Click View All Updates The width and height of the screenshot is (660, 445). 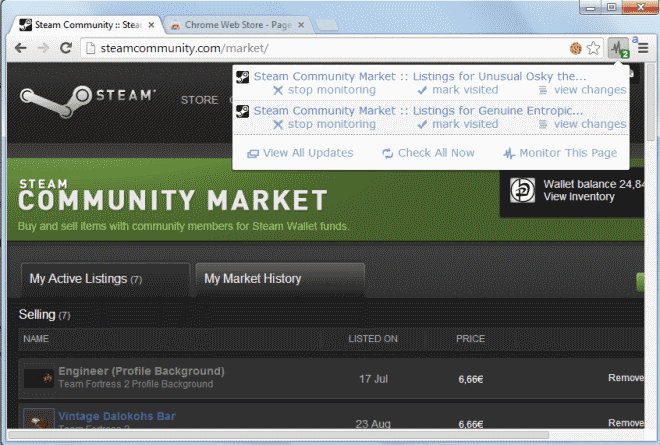pyautogui.click(x=300, y=153)
